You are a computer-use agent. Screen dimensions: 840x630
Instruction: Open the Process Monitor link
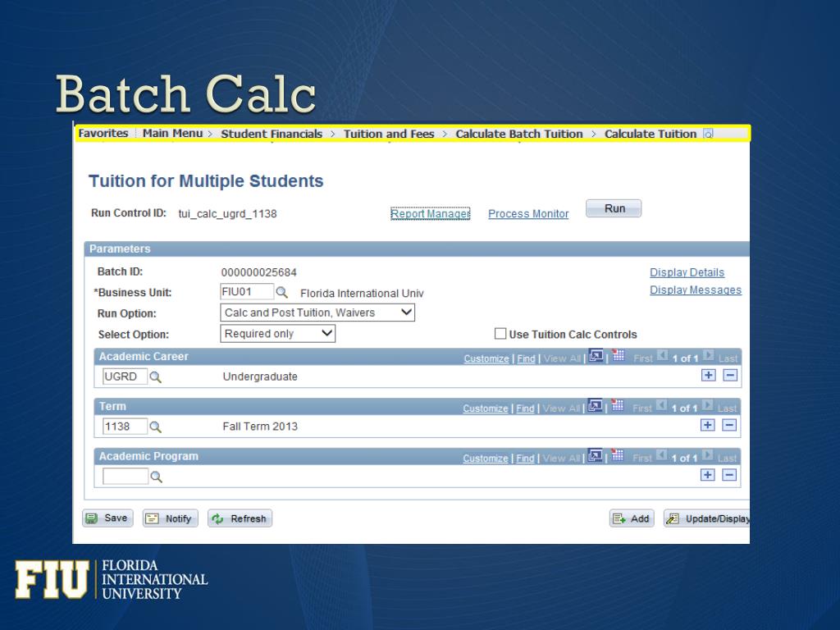click(528, 214)
